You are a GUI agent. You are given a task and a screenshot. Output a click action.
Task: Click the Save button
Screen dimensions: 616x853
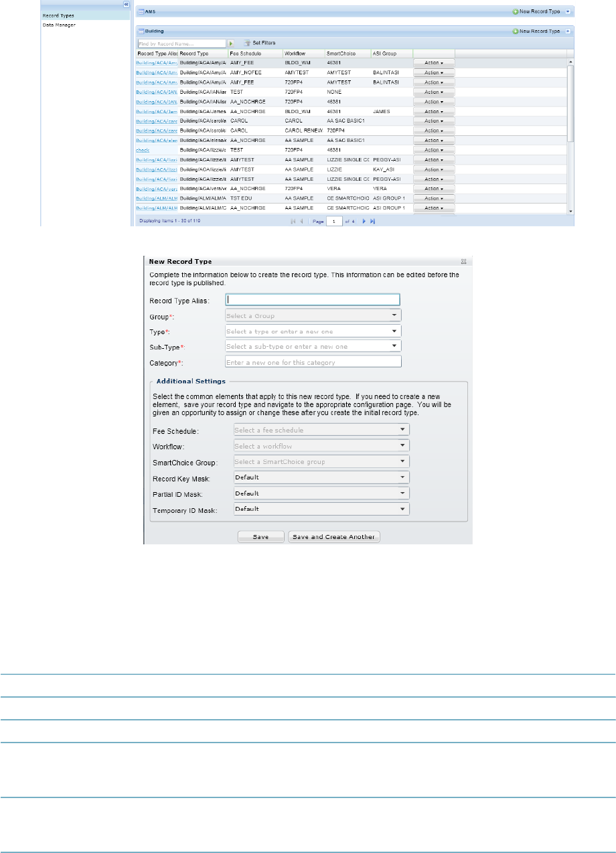[x=261, y=536]
